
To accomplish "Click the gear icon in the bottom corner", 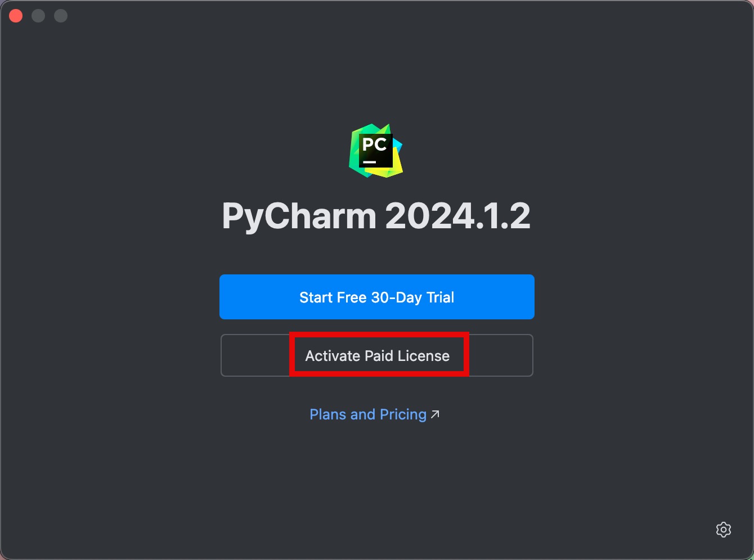I will tap(723, 530).
